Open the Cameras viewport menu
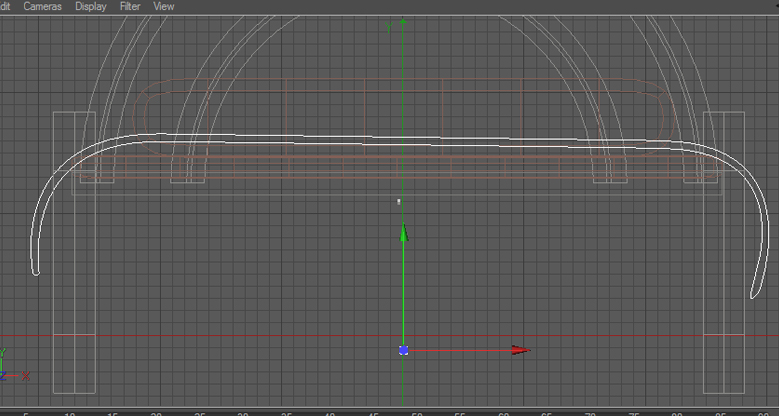Screen dimensions: 779x416 (x=43, y=6)
